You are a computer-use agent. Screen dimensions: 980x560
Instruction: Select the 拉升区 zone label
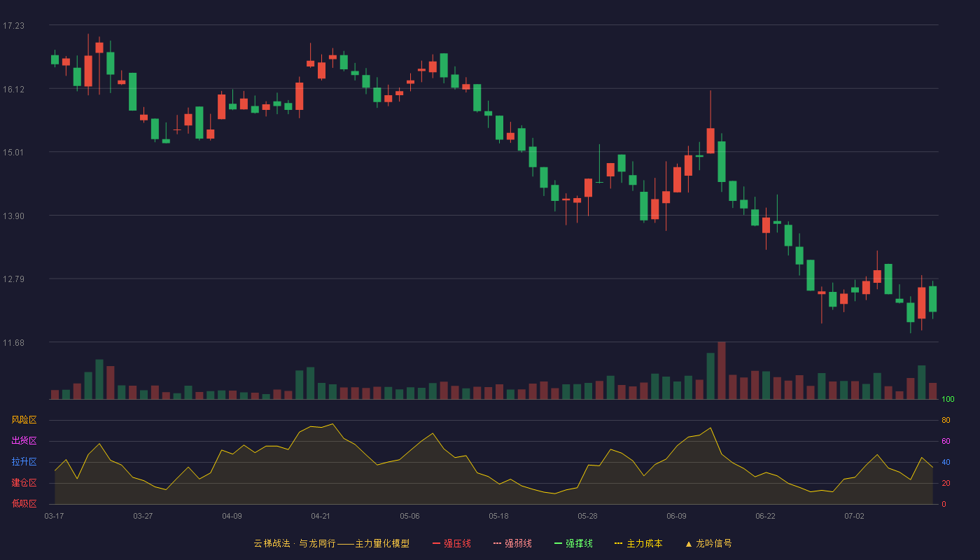[24, 462]
